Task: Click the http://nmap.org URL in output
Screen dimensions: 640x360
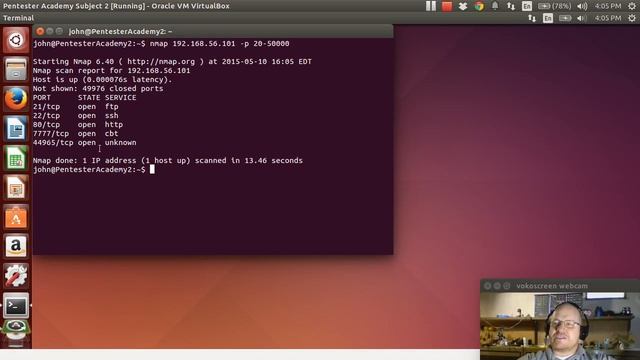Action: tap(161, 61)
